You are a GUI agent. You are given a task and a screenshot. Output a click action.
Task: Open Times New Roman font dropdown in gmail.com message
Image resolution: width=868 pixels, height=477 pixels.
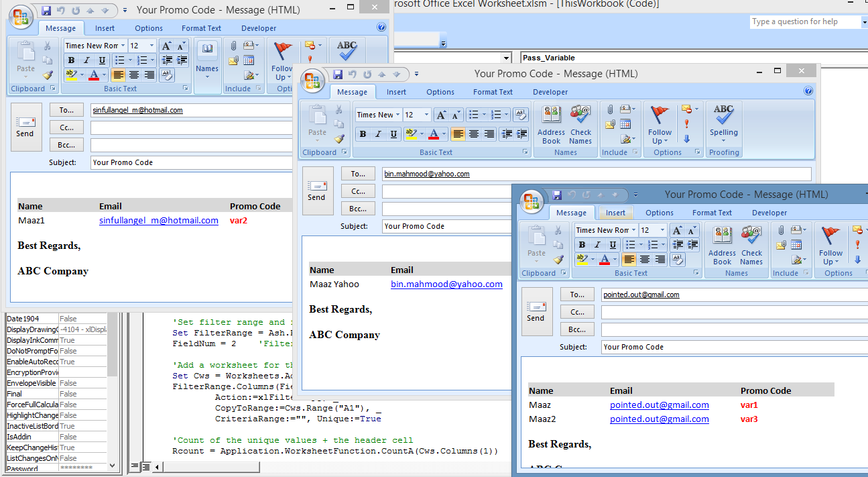(x=634, y=230)
